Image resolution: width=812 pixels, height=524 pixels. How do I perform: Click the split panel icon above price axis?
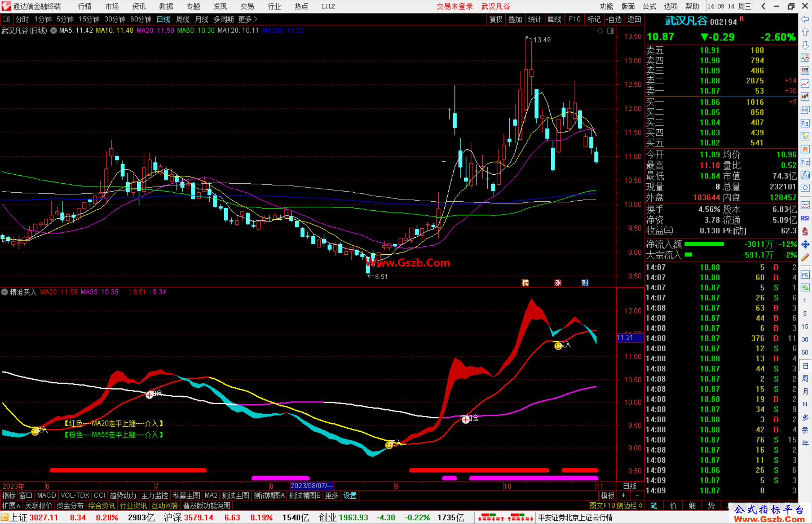[x=611, y=31]
